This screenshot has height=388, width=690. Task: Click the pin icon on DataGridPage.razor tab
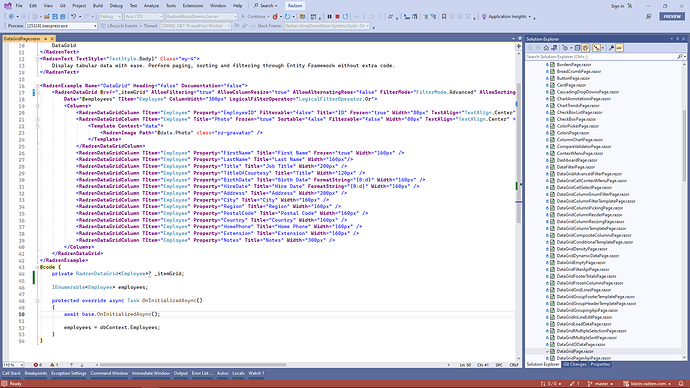(x=45, y=39)
